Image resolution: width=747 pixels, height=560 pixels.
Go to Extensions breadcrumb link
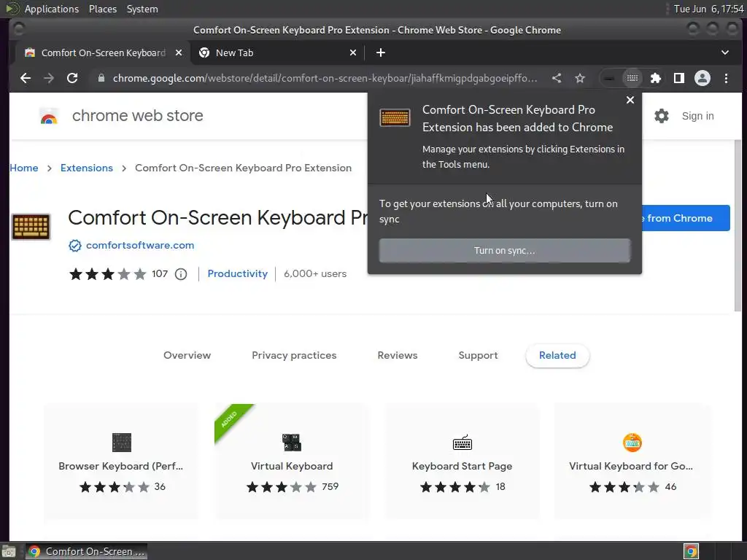[x=87, y=168]
